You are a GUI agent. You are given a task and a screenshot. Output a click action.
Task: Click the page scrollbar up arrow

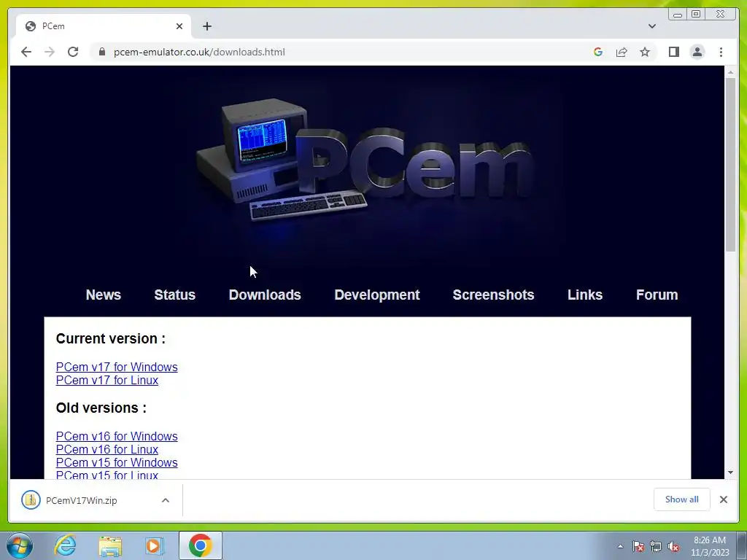tap(730, 72)
